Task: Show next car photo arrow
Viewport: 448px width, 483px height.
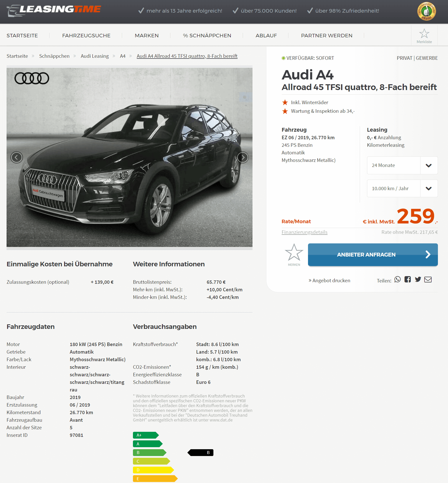Action: (x=243, y=158)
